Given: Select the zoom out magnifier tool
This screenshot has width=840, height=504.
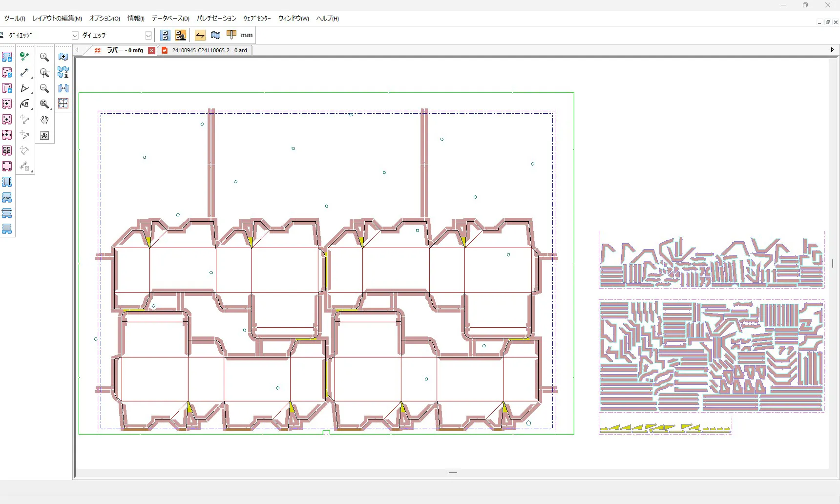Looking at the screenshot, I should pos(44,88).
